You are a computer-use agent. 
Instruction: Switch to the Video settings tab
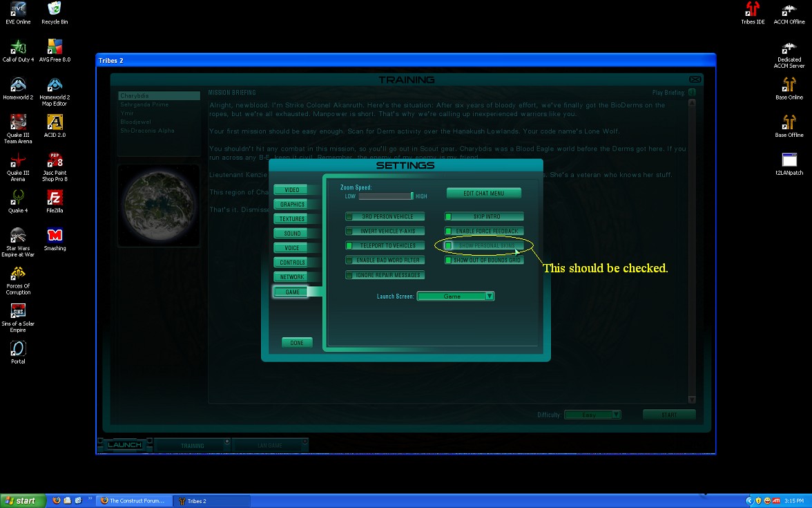291,189
